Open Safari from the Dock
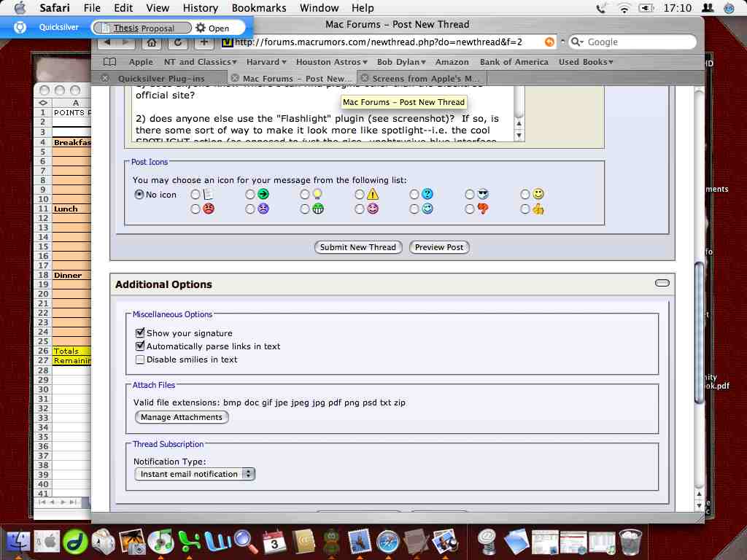 pos(387,542)
